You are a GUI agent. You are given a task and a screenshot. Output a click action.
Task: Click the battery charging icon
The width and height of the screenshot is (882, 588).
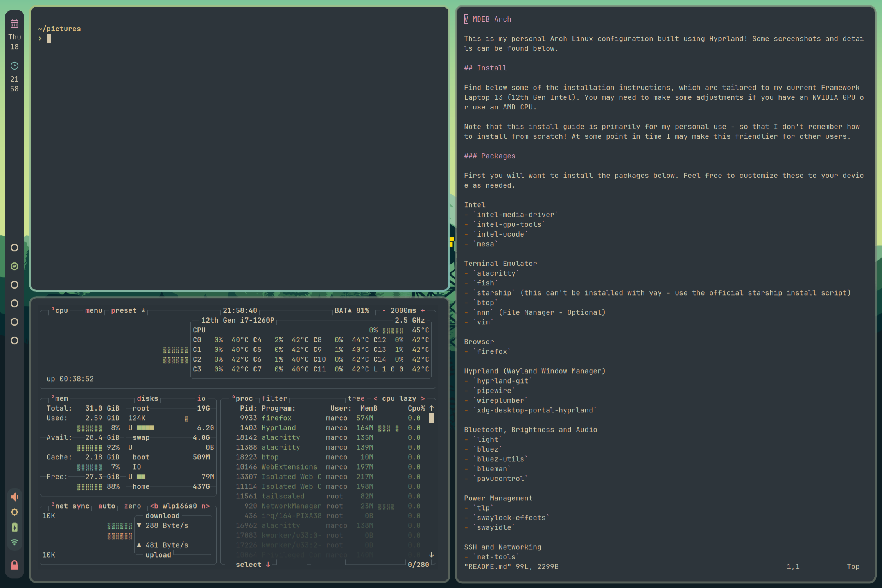coord(14,527)
